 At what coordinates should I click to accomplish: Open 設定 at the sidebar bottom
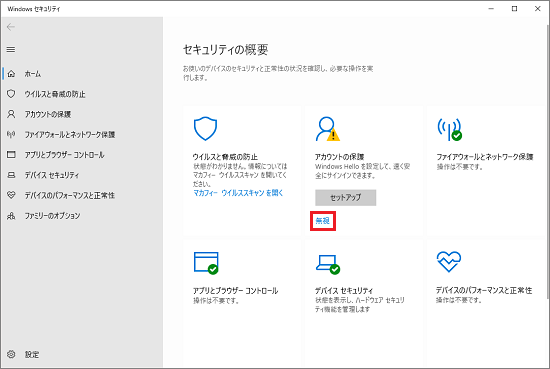pyautogui.click(x=32, y=355)
